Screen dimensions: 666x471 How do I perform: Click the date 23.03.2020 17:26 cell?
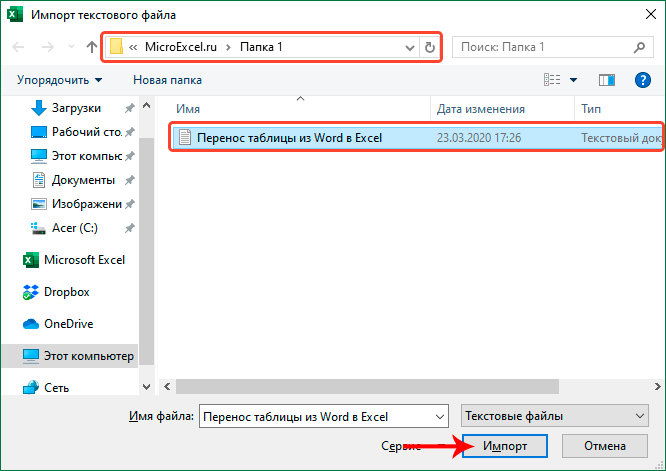pyautogui.click(x=479, y=138)
